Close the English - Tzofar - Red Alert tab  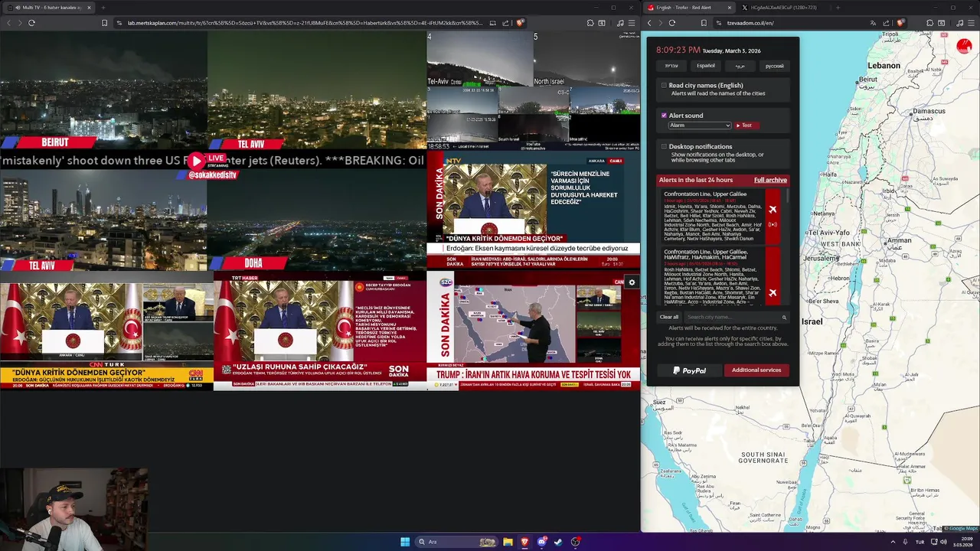point(729,8)
